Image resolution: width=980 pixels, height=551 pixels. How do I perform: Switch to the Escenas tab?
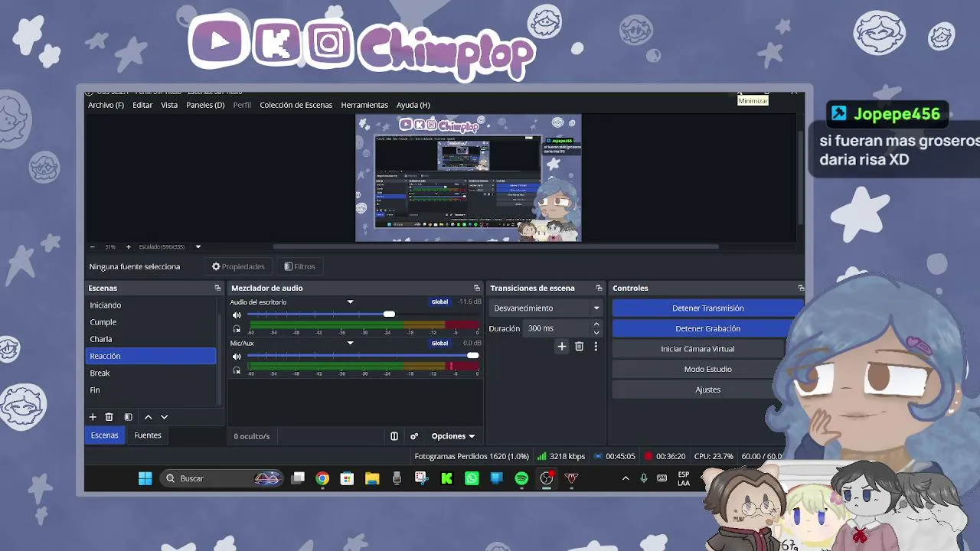coord(104,435)
